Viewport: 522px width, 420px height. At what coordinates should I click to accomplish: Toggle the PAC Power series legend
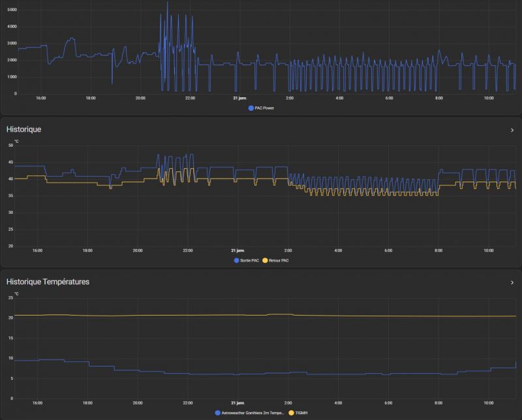[264, 108]
